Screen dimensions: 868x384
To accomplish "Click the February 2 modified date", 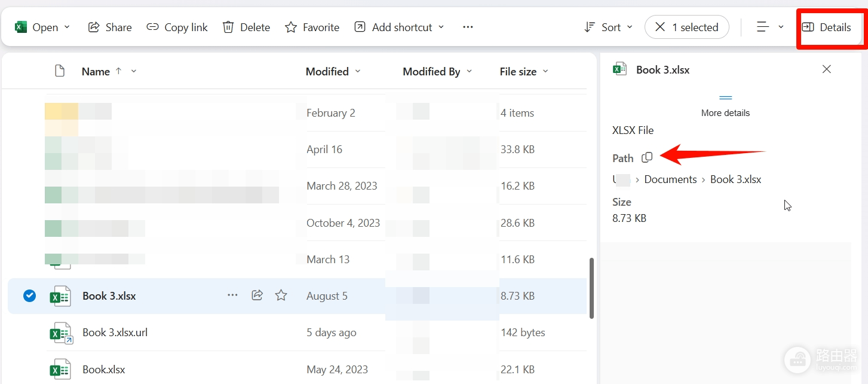I will tap(330, 113).
